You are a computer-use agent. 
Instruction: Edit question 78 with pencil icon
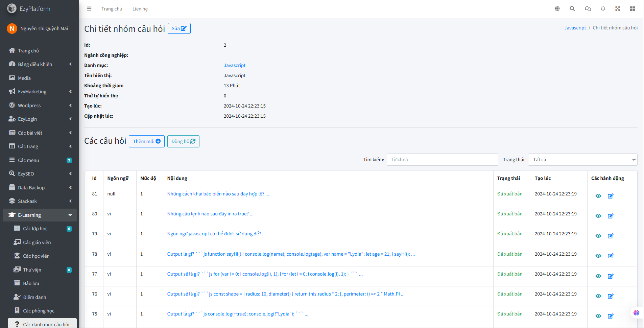click(611, 256)
